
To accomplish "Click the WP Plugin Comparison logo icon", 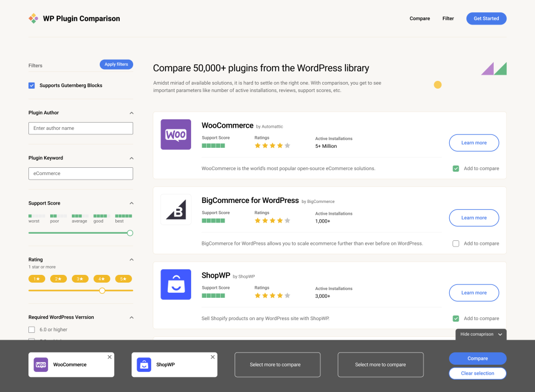I will pyautogui.click(x=33, y=18).
